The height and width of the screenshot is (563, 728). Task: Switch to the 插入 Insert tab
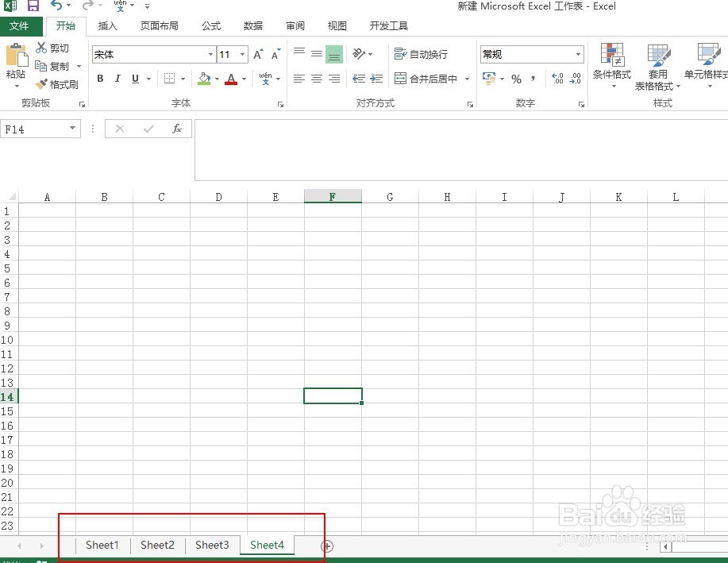(108, 26)
